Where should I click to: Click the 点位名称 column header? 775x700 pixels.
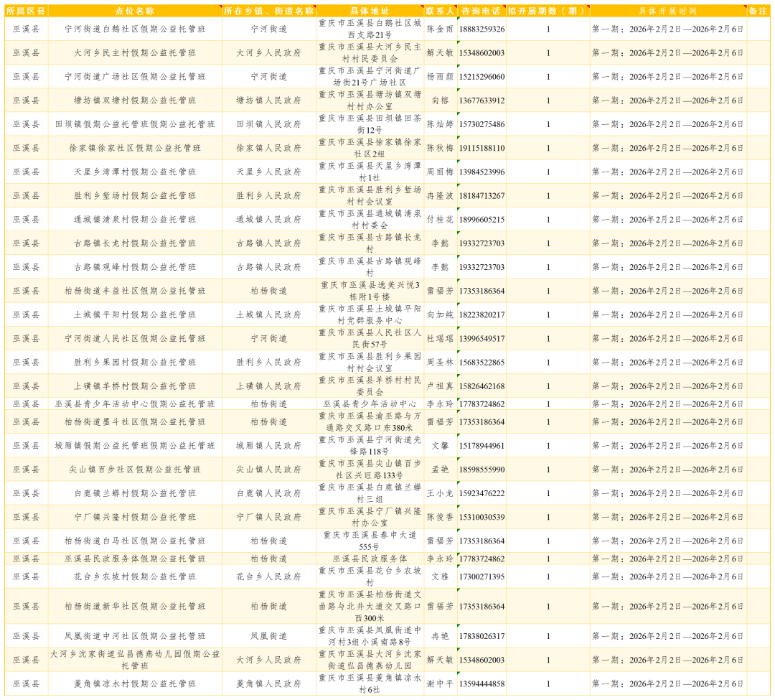tap(135, 11)
